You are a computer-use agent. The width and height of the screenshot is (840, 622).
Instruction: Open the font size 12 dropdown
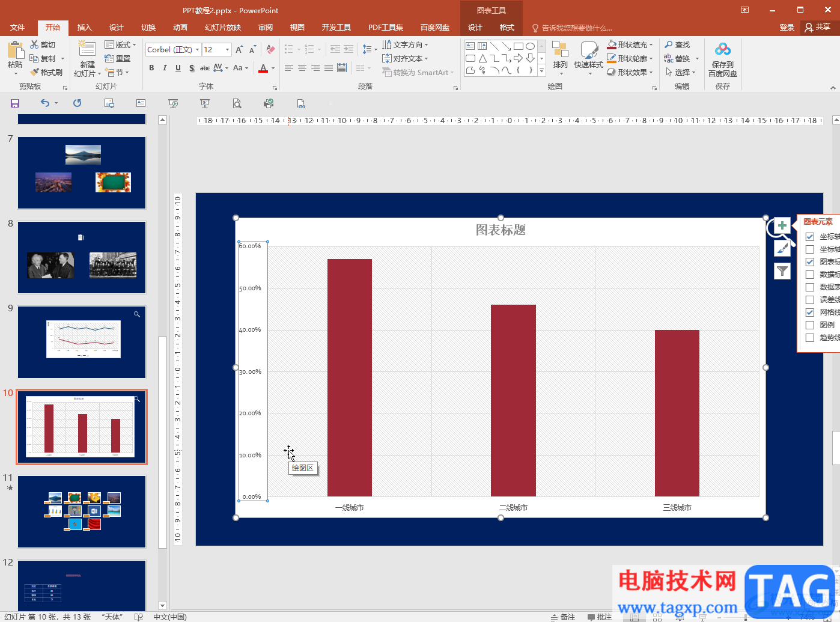tap(228, 50)
